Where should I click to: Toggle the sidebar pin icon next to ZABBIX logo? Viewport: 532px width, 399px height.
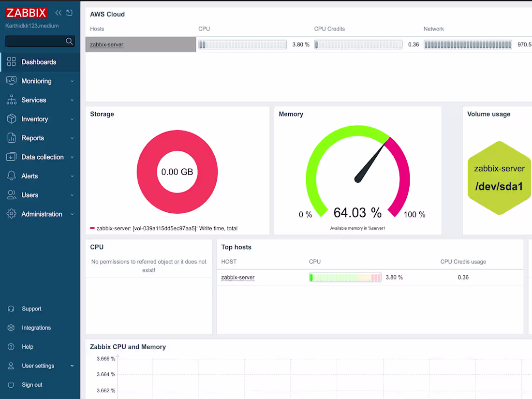point(68,13)
